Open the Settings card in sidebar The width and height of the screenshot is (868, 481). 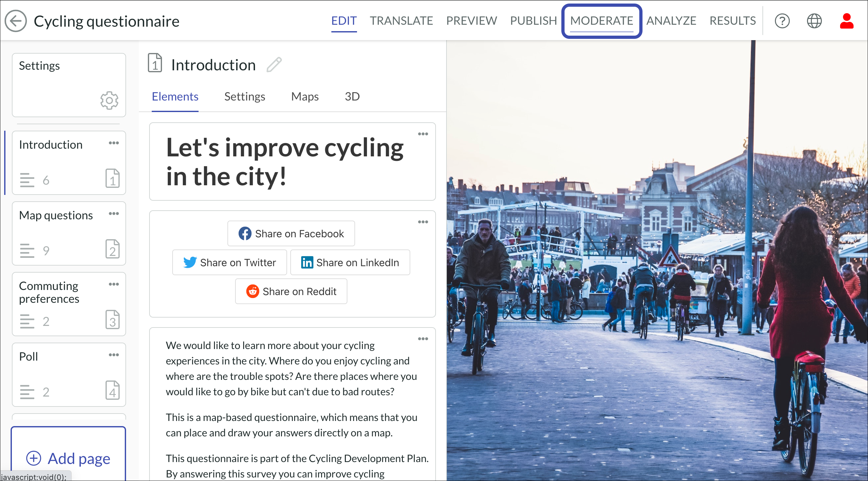[x=69, y=85]
